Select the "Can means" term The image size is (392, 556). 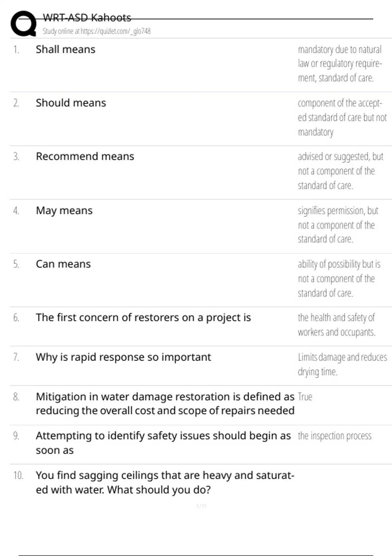click(63, 264)
